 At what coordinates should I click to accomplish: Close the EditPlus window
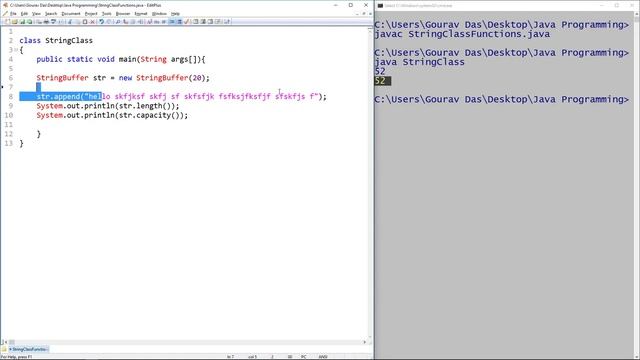pyautogui.click(x=366, y=5)
